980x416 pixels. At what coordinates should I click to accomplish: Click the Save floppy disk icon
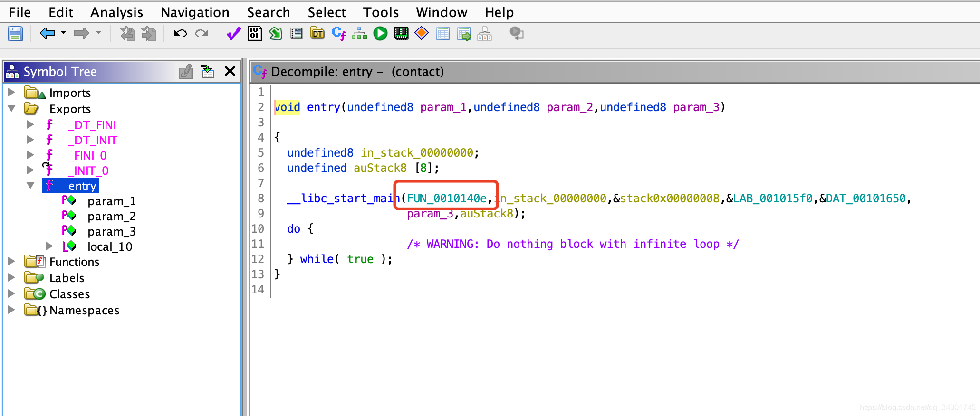tap(15, 33)
